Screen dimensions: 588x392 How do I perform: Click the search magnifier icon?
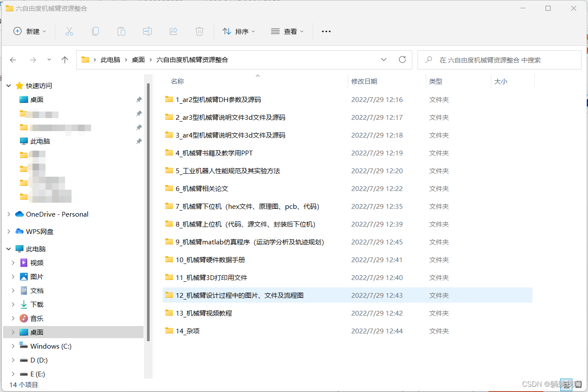coord(428,60)
